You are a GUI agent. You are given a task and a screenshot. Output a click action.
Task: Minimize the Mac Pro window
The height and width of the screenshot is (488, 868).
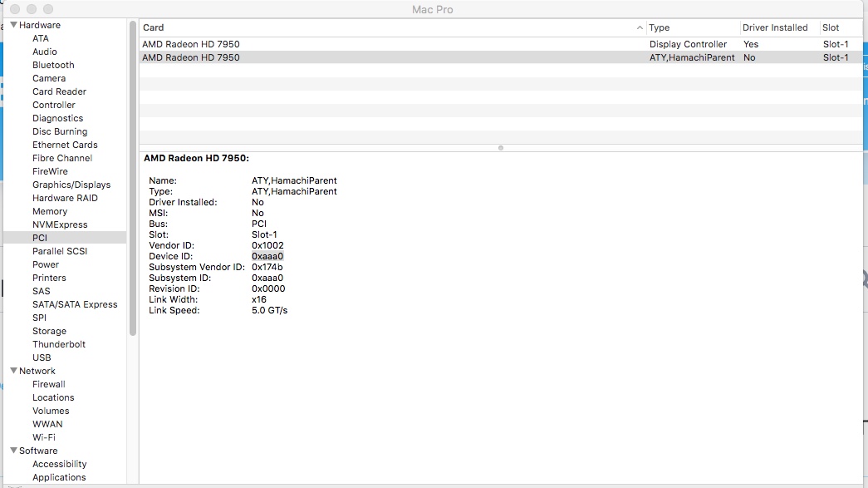tap(32, 9)
